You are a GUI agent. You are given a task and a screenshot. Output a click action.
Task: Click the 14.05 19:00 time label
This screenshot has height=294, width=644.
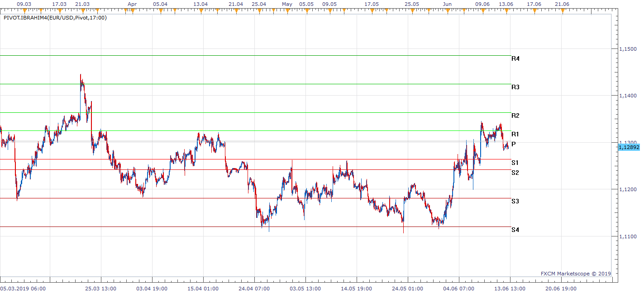357,289
